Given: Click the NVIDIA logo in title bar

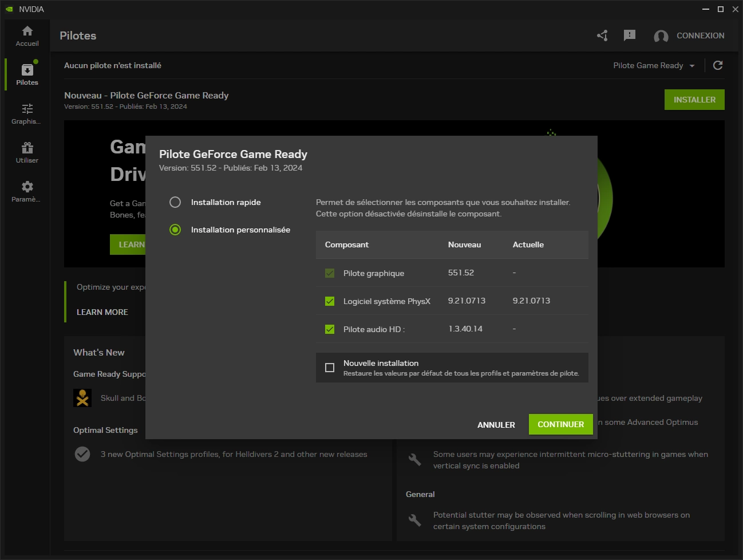Looking at the screenshot, I should [9, 9].
